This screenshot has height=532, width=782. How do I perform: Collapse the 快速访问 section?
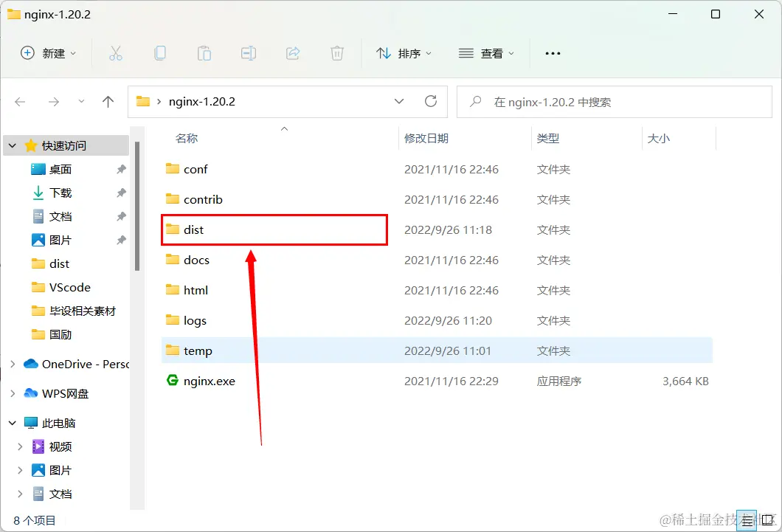(x=13, y=145)
